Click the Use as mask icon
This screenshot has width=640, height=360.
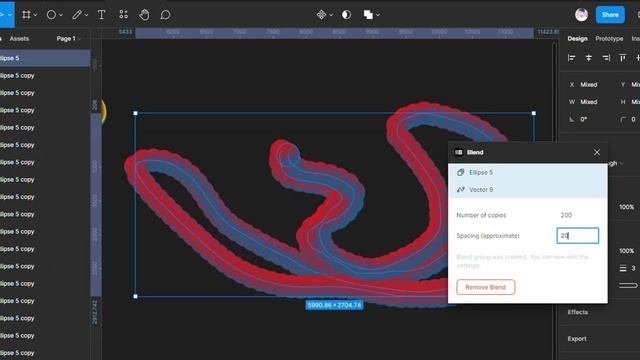[x=346, y=15]
